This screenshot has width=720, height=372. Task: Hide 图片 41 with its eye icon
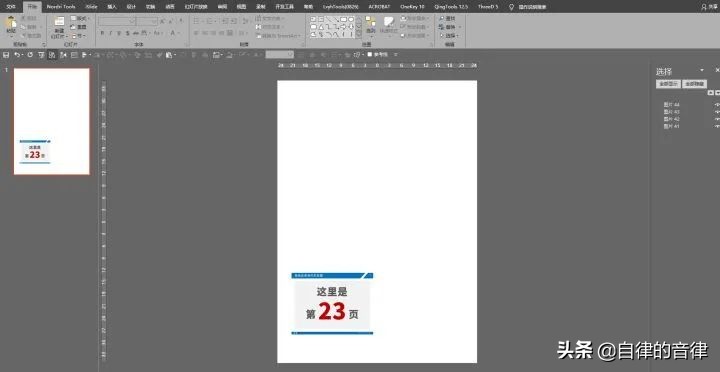point(717,126)
